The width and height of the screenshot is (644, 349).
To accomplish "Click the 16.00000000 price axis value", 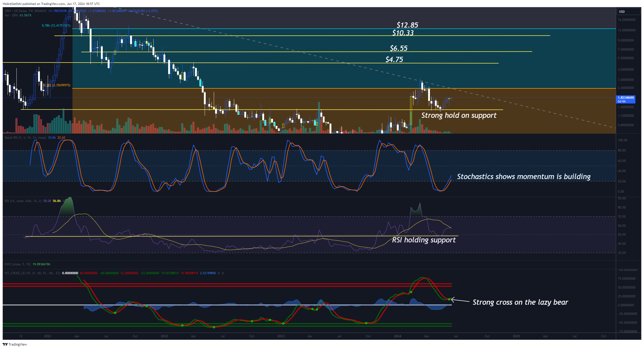I will point(627,20).
